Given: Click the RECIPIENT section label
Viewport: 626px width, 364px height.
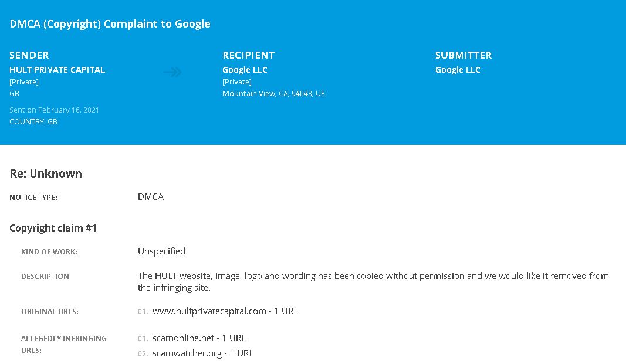Looking at the screenshot, I should [x=249, y=55].
